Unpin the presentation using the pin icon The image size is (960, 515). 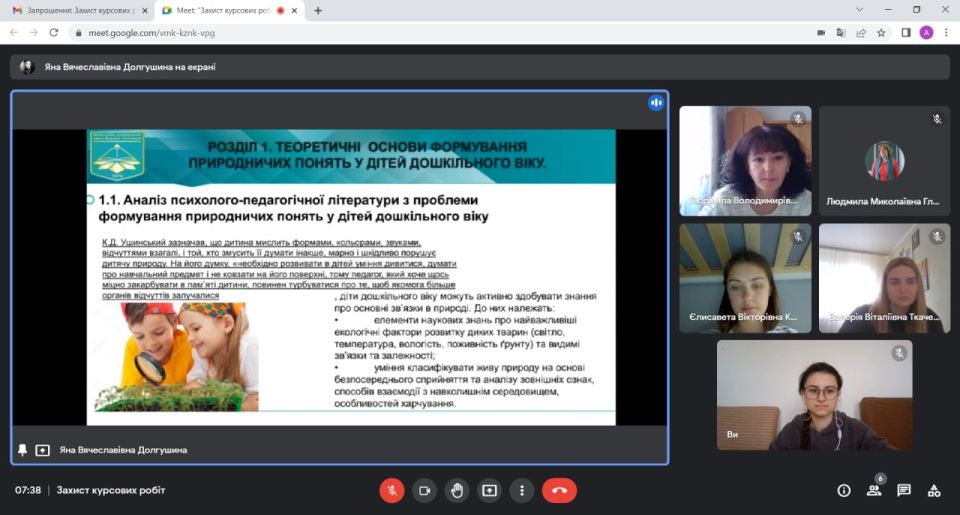pyautogui.click(x=23, y=450)
